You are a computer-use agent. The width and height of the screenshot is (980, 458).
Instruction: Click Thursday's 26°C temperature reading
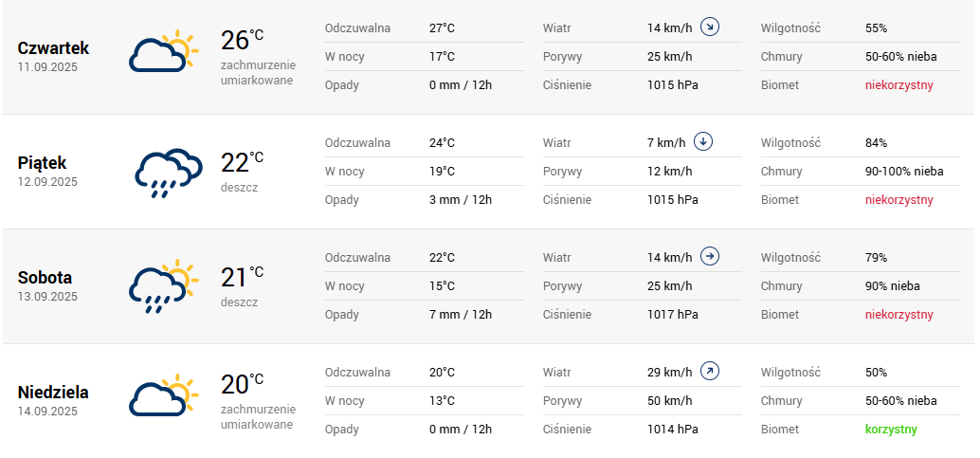[242, 40]
